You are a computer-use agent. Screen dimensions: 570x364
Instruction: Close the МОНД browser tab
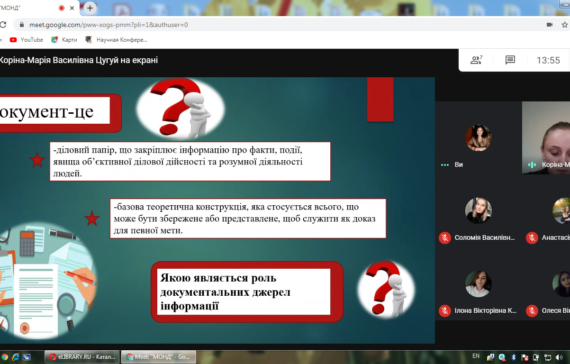pos(72,8)
